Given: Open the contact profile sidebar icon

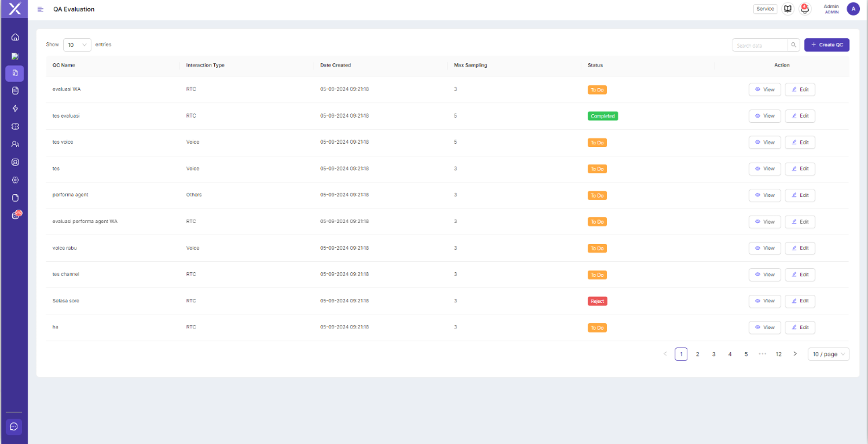Looking at the screenshot, I should coord(15,162).
